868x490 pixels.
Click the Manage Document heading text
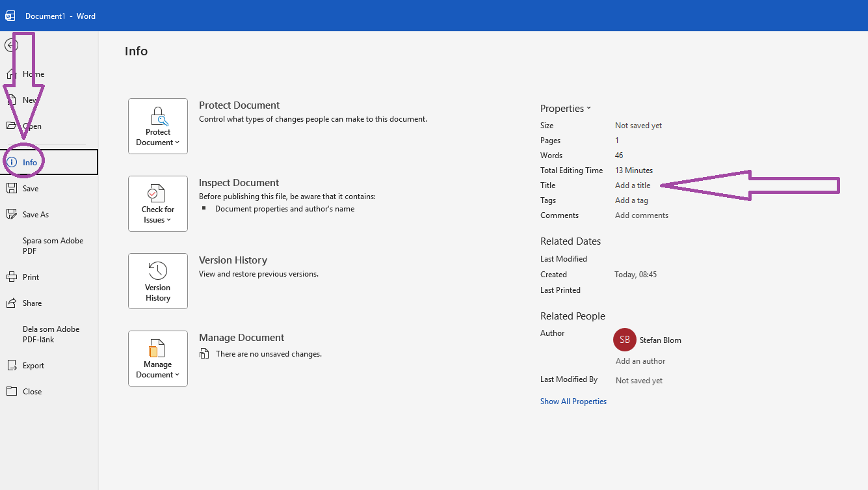pos(242,338)
